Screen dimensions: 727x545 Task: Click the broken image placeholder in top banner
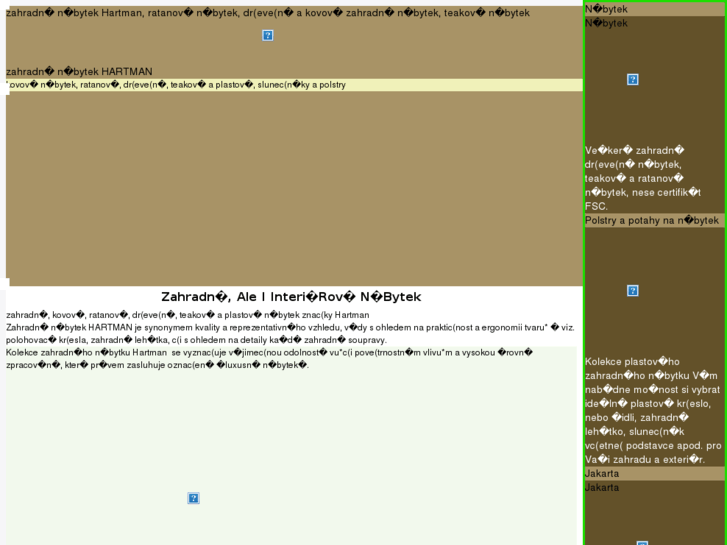coord(268,36)
